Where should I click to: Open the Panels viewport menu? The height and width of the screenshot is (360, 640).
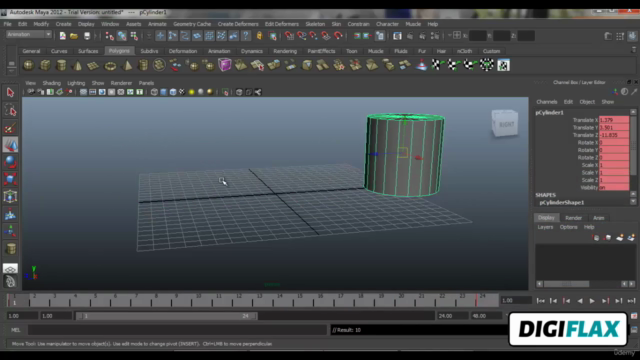(146, 83)
